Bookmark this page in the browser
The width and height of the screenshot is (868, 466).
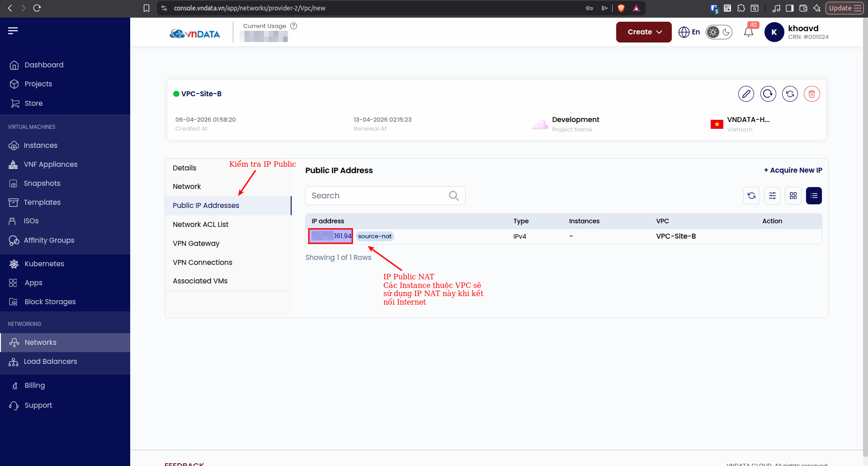(146, 8)
